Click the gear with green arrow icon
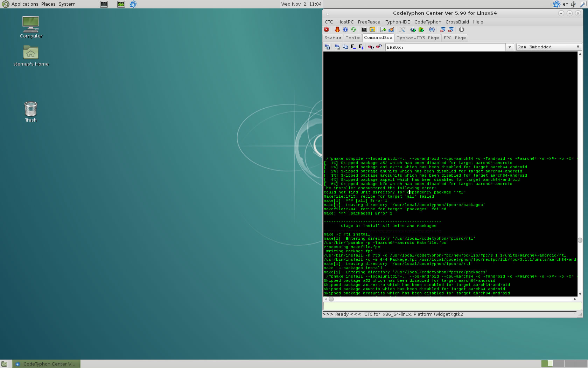588x368 pixels. [413, 29]
